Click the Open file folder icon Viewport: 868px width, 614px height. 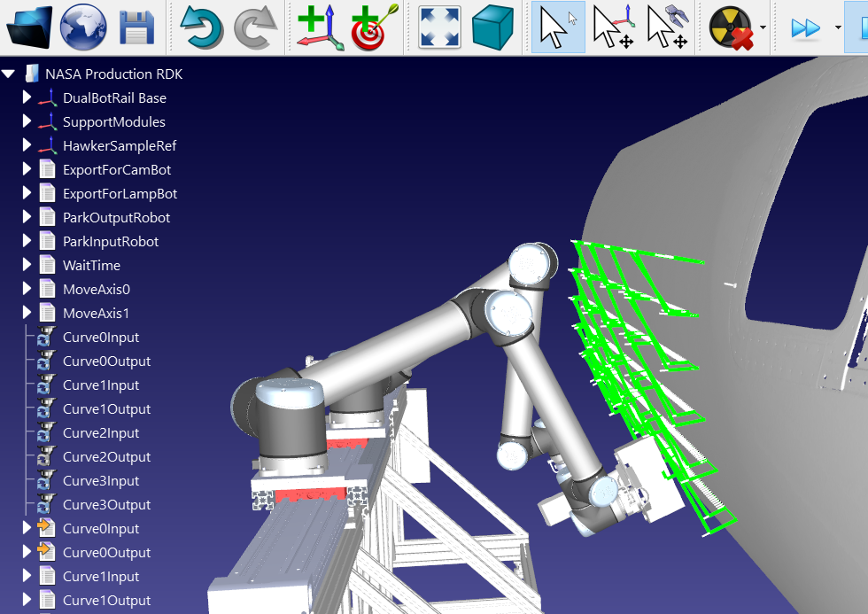tap(29, 27)
